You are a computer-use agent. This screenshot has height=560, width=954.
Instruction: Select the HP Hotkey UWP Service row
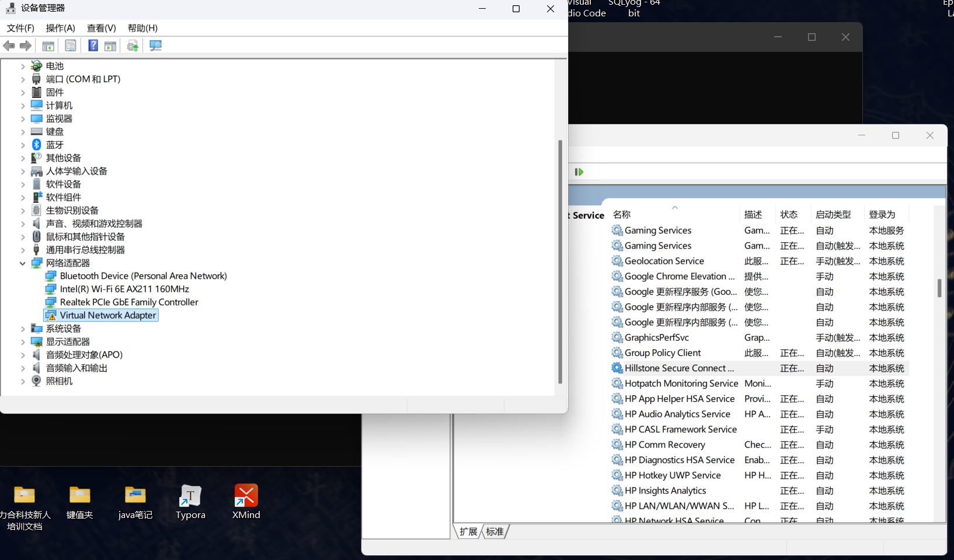(759, 475)
